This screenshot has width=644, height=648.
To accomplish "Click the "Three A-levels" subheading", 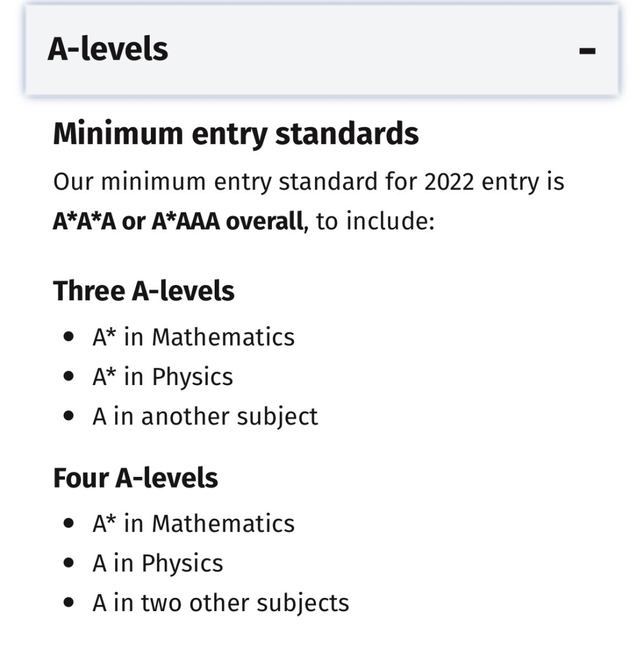I will point(144,292).
